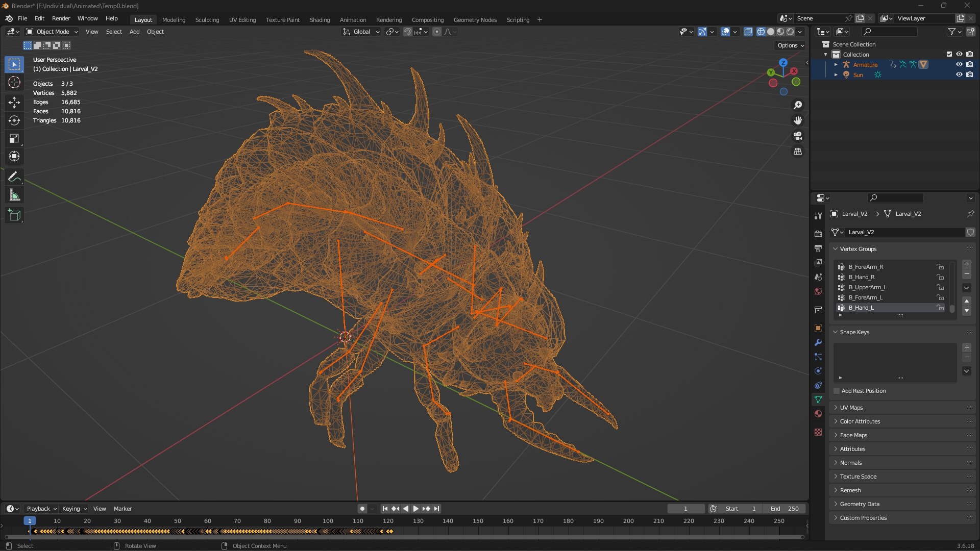This screenshot has height=551, width=980.
Task: Open the Add menu in viewport header
Action: pos(134,32)
